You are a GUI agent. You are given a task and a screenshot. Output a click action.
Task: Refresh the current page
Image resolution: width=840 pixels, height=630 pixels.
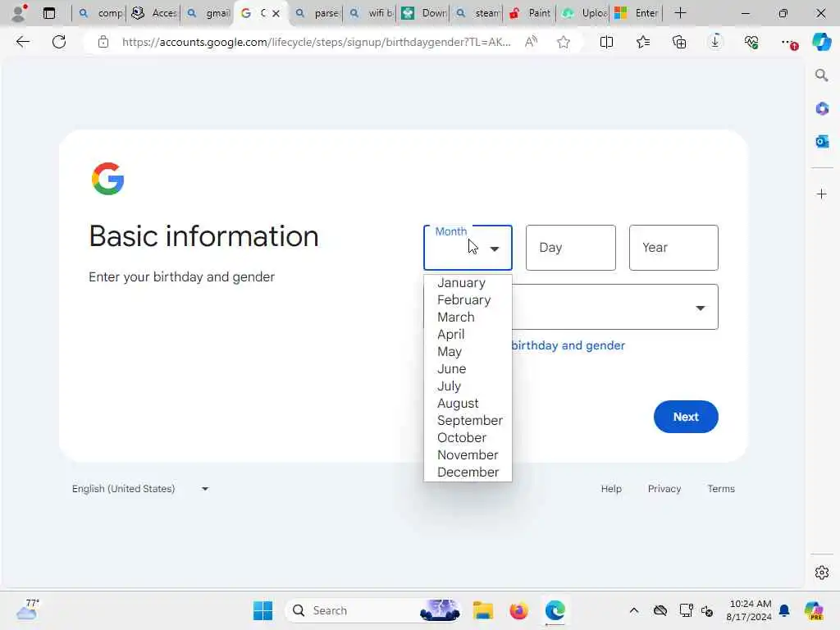coord(59,42)
